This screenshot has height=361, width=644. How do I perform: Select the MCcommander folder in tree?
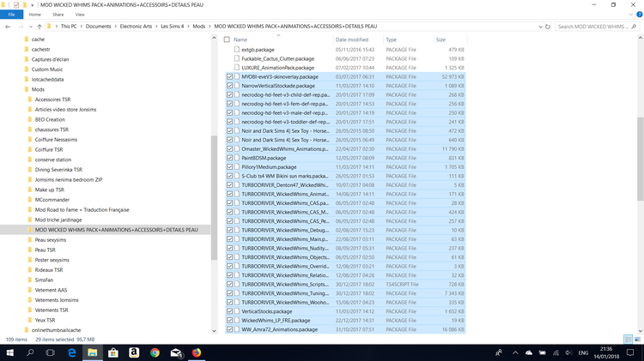[52, 200]
